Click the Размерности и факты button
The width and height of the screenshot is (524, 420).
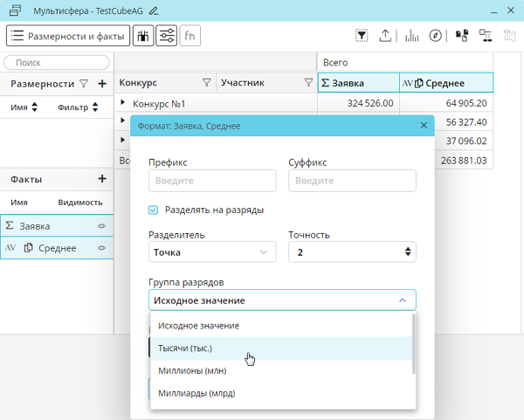click(68, 36)
